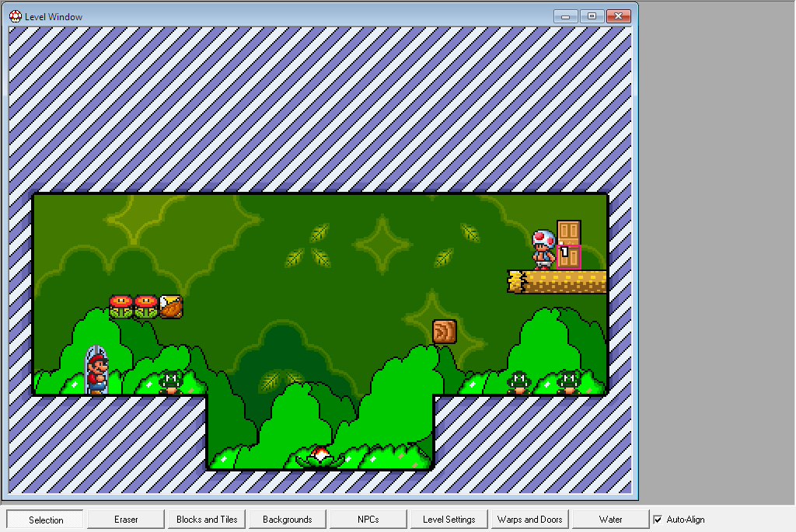
Task: Select the rightmost goomba enemy
Action: click(x=569, y=382)
